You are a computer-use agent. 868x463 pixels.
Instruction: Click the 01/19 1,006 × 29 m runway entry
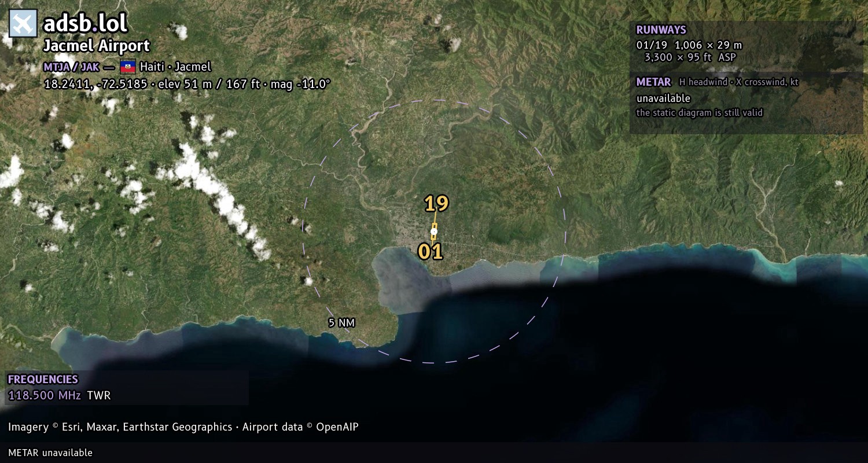689,45
